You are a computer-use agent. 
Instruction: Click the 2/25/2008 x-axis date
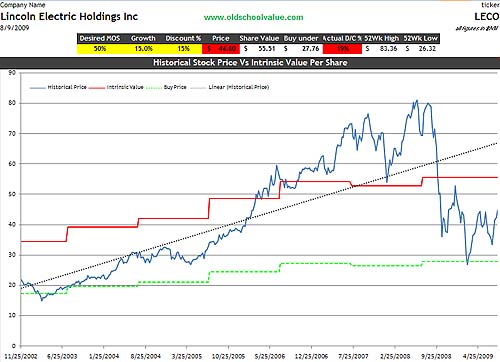click(395, 356)
